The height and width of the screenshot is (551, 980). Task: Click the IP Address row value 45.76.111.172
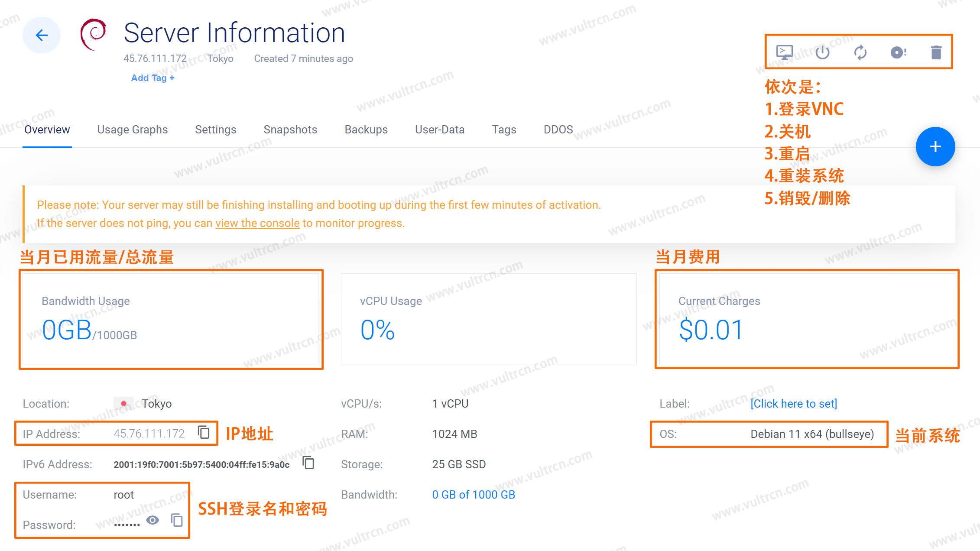(149, 434)
